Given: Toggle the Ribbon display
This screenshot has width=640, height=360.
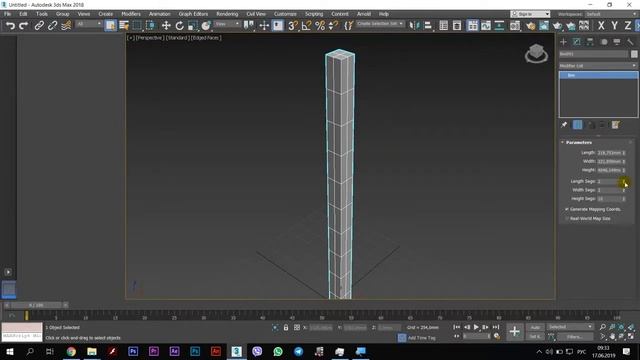Looking at the screenshot, I should tap(473, 26).
